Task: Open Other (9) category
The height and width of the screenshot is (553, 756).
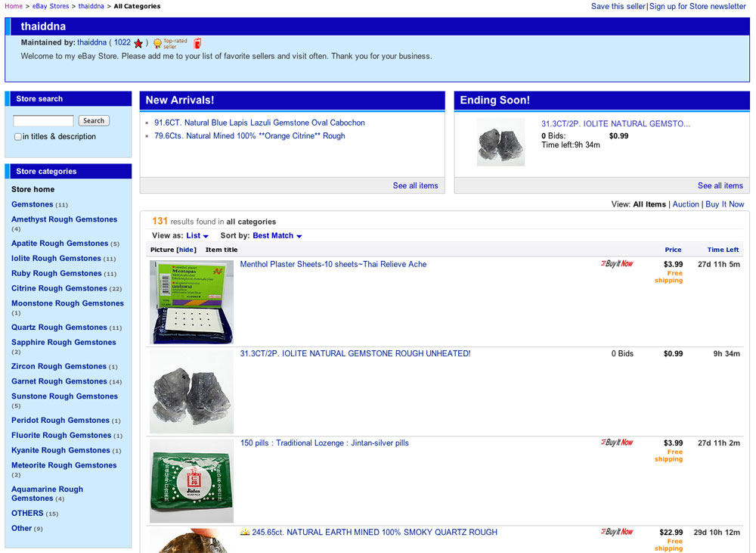Action: 22,528
